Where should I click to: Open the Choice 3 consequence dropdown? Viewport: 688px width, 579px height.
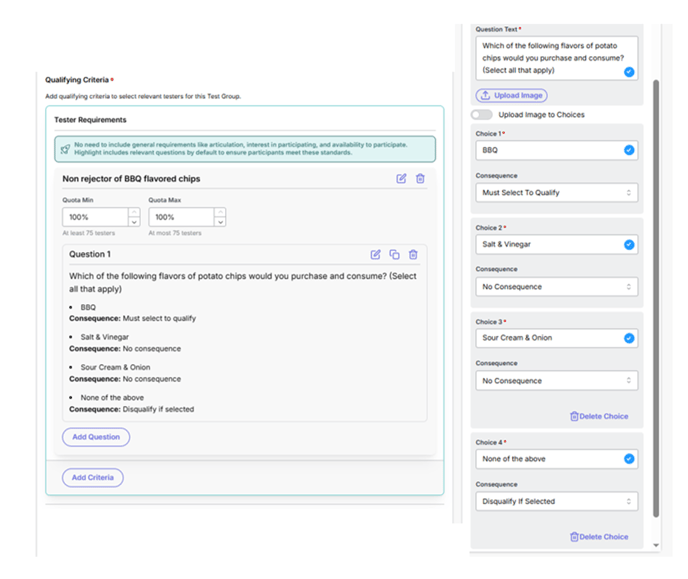pyautogui.click(x=557, y=381)
